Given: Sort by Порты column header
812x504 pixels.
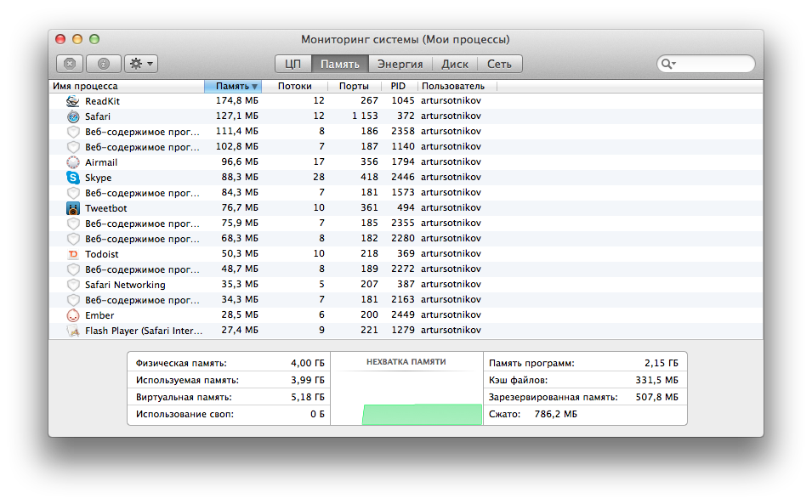Looking at the screenshot, I should [x=355, y=86].
